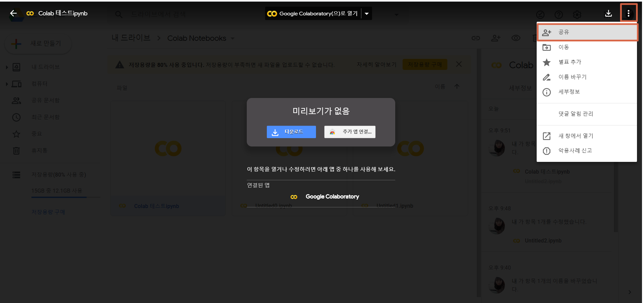This screenshot has width=644, height=303.
Task: Open 세부정보 from the menu
Action: point(587,92)
